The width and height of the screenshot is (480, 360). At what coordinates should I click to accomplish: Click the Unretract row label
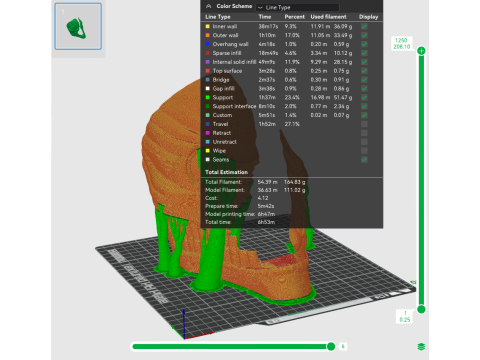click(x=225, y=142)
